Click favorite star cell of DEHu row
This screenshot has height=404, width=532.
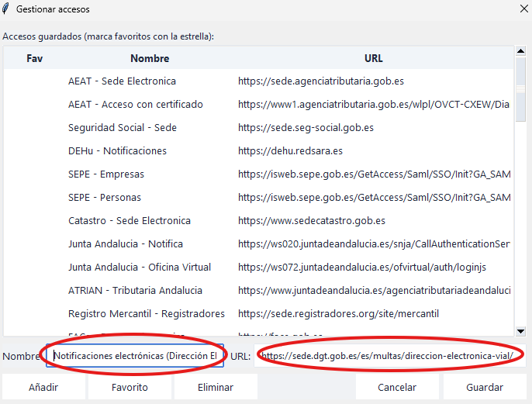(x=35, y=150)
